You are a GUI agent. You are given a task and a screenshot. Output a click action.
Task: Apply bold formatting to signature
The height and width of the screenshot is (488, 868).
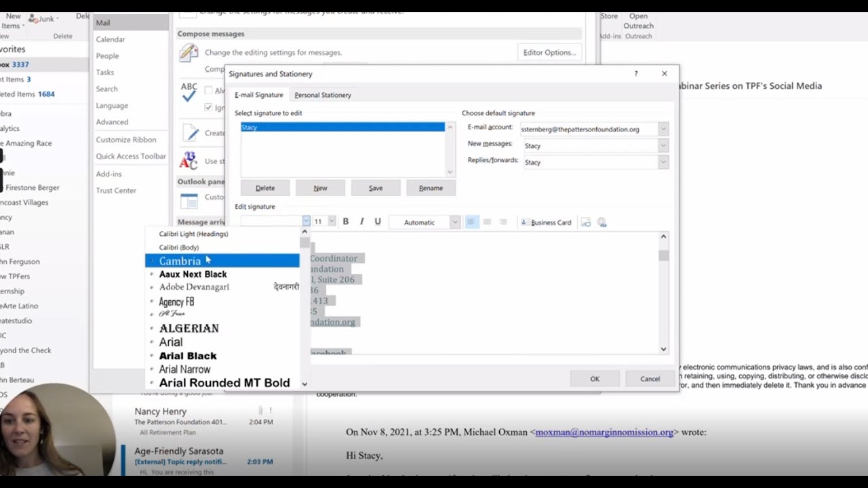coord(346,222)
